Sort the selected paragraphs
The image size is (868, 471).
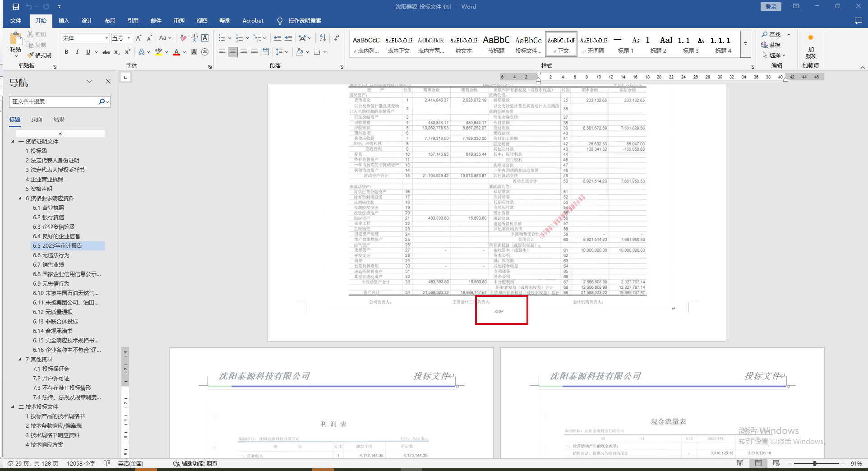[323, 38]
